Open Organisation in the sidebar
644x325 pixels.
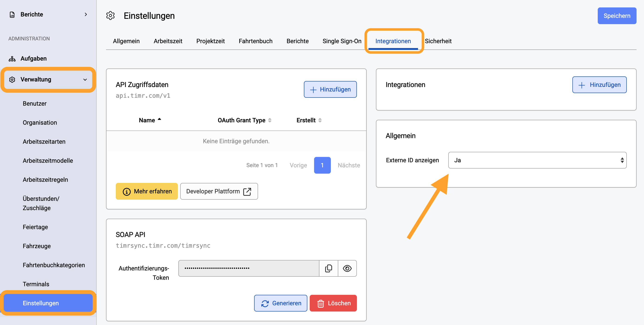[40, 123]
